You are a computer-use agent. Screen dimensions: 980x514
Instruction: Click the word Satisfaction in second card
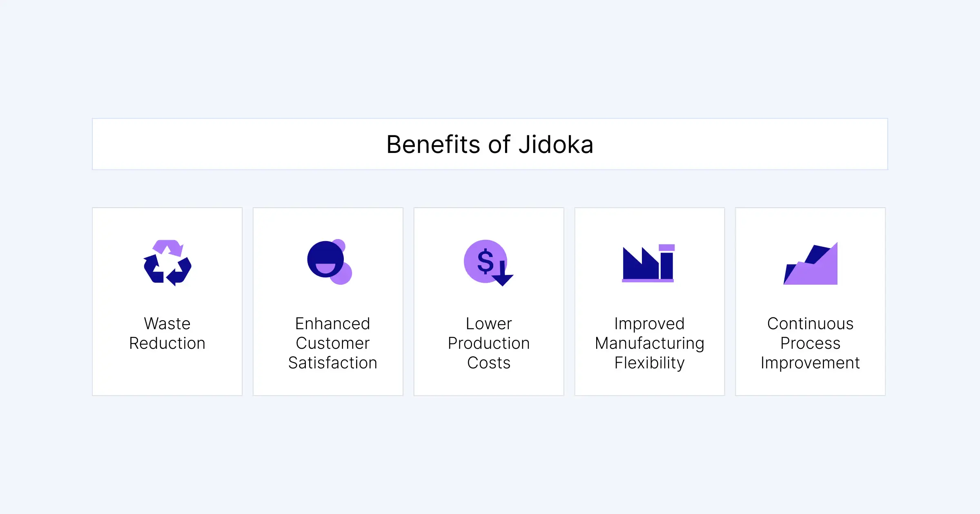click(333, 363)
